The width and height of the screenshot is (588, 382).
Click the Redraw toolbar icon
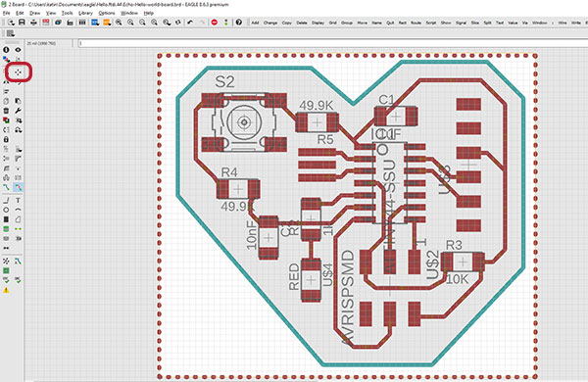[x=178, y=23]
